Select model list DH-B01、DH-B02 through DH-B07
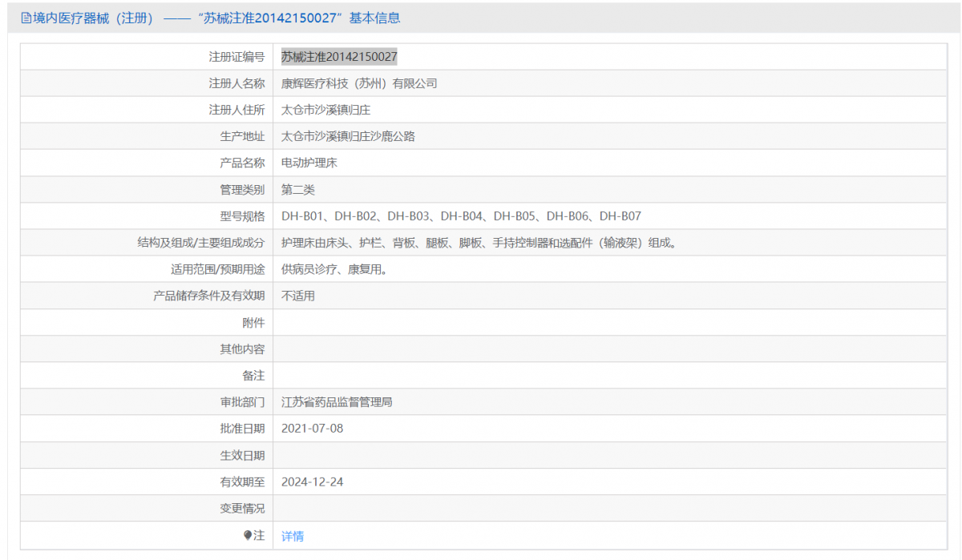 [461, 216]
